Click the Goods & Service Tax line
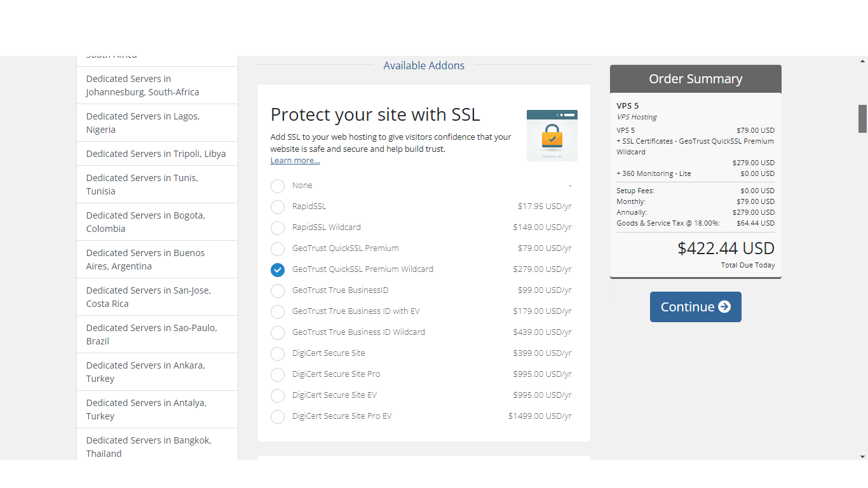868x488 pixels. 696,223
